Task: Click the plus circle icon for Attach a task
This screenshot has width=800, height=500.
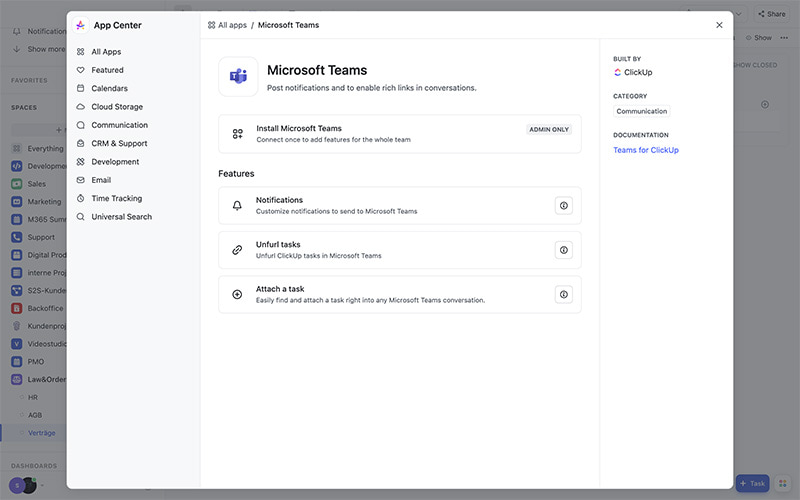Action: click(x=237, y=294)
